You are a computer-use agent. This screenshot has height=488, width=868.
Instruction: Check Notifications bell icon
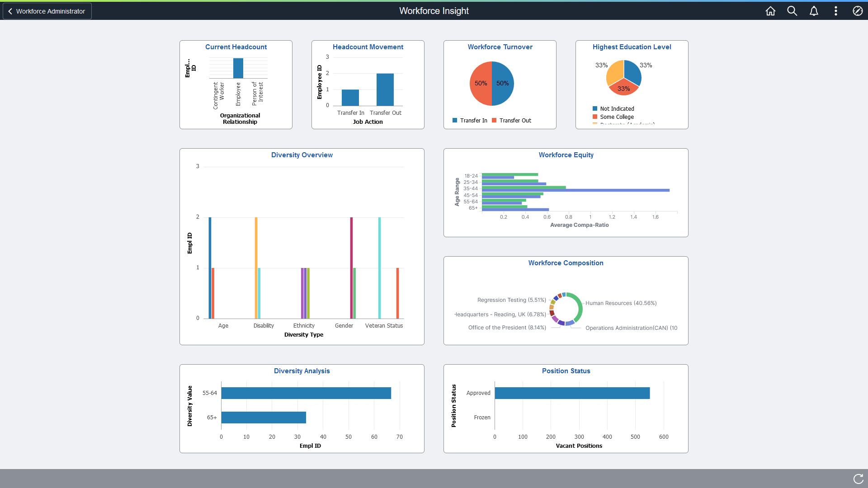[x=814, y=11]
